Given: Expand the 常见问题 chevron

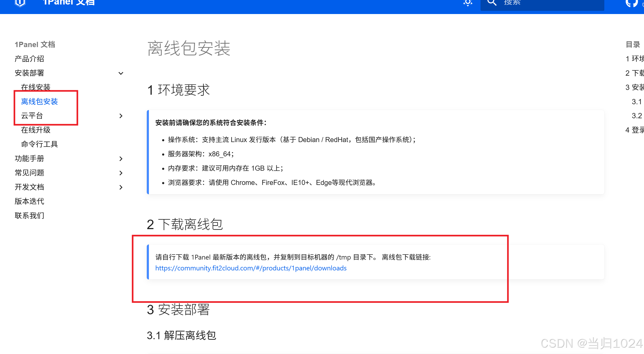Looking at the screenshot, I should click(121, 173).
